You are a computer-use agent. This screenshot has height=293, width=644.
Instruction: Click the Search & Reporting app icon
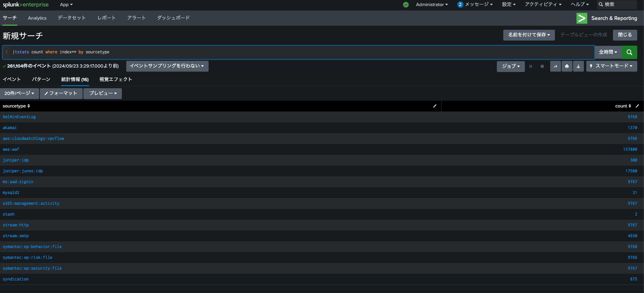pos(582,18)
